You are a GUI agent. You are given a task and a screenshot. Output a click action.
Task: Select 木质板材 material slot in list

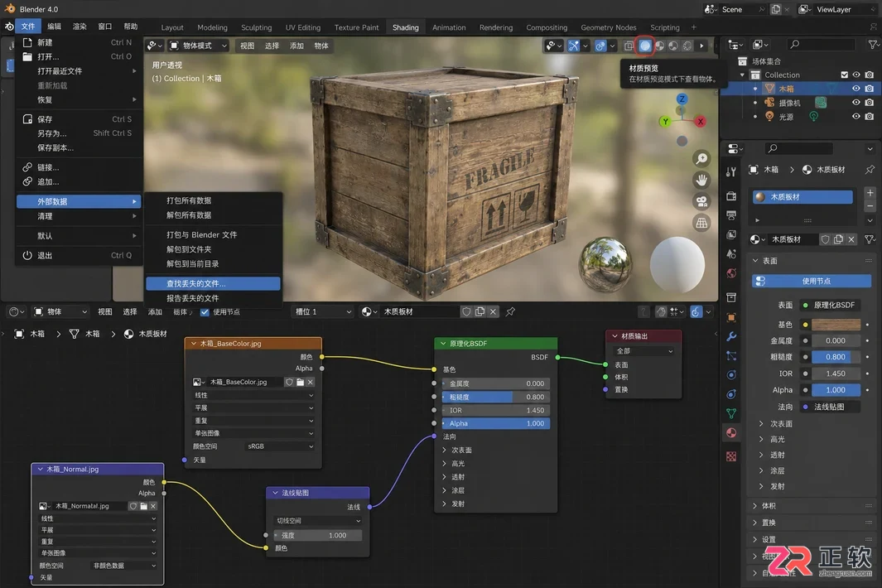click(802, 197)
